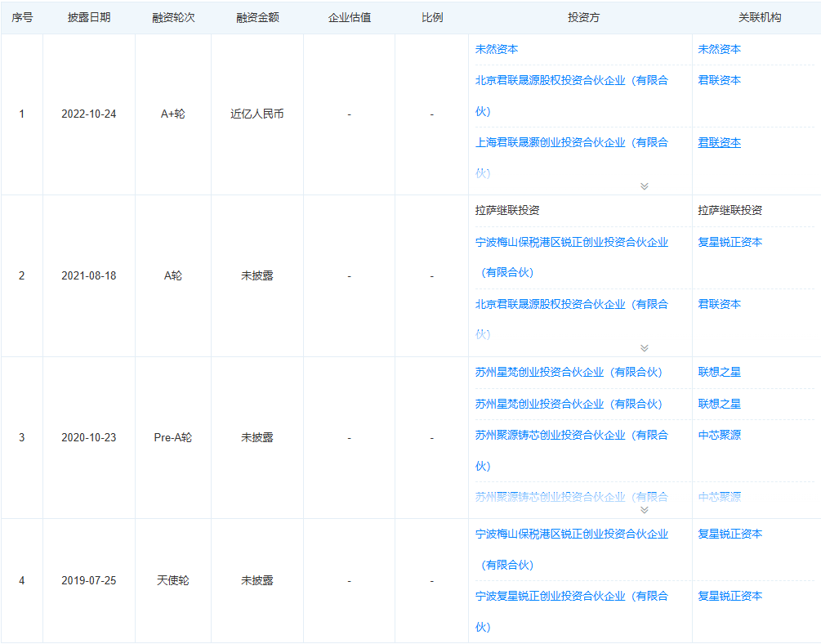
Task: Open underlined 君联资本 beside 上海君联晟灏
Action: 719,142
